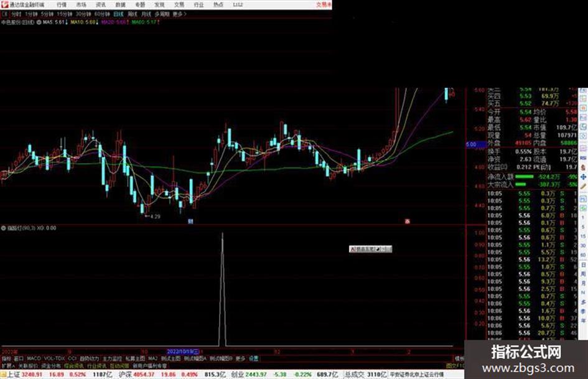Select the pencil drawing tool sidebar icon
588x379 pixels.
[583, 186]
